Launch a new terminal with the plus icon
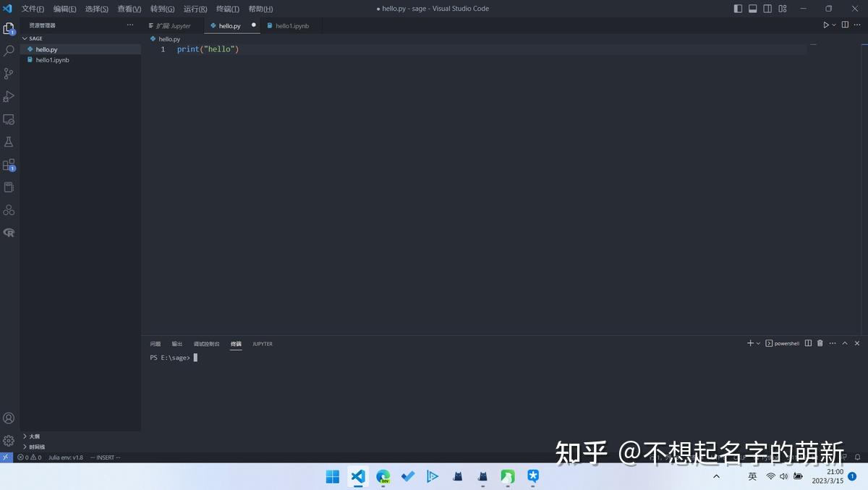The image size is (868, 490). tap(750, 343)
